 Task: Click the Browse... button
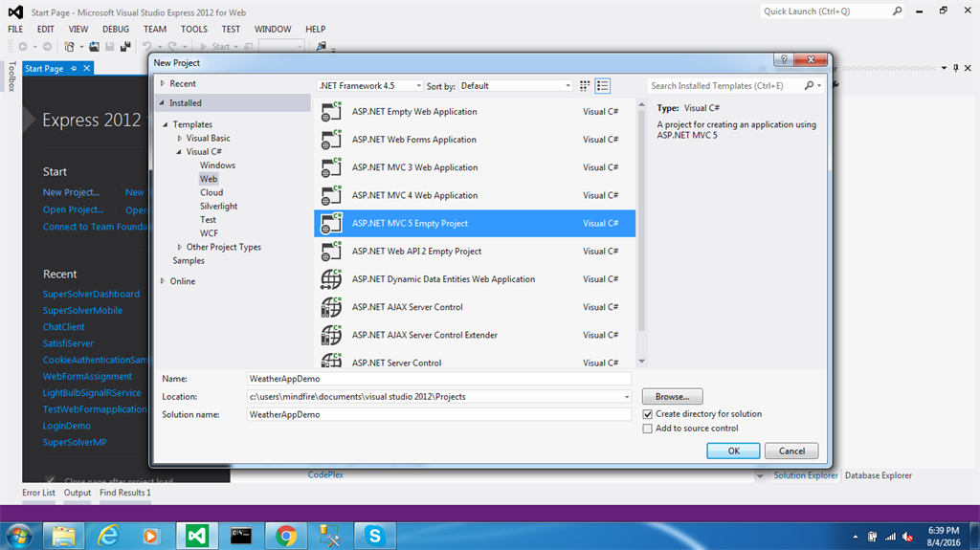click(x=673, y=396)
